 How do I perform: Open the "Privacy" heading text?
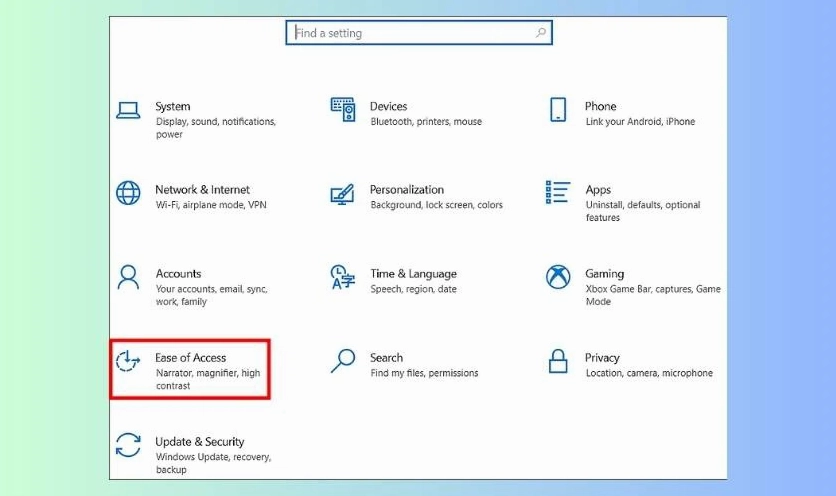(602, 357)
